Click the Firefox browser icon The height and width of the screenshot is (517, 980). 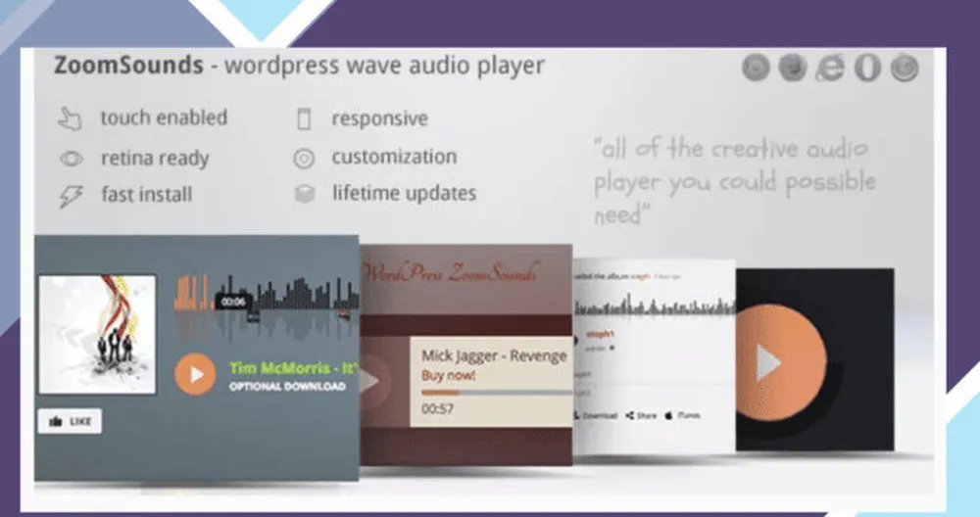tap(793, 68)
